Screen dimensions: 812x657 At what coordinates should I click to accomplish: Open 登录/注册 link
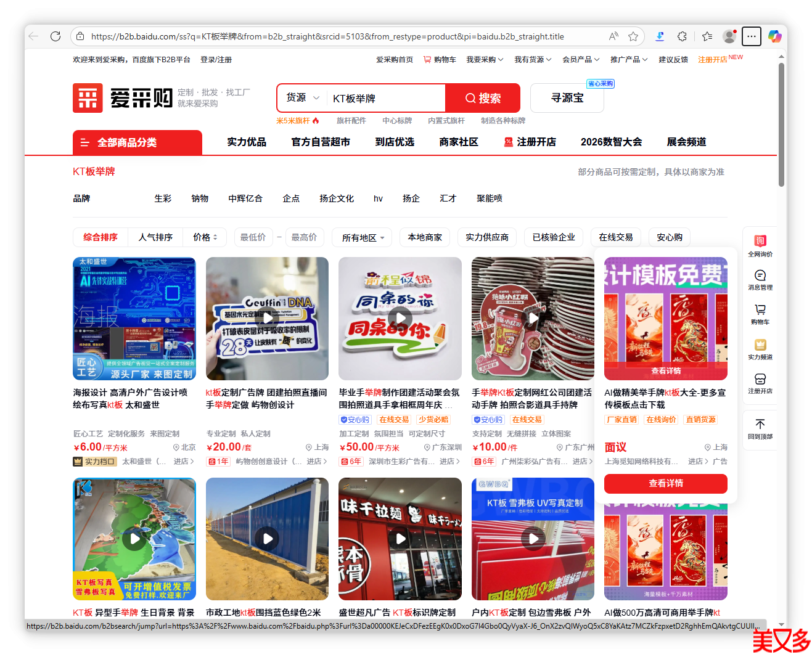click(216, 60)
